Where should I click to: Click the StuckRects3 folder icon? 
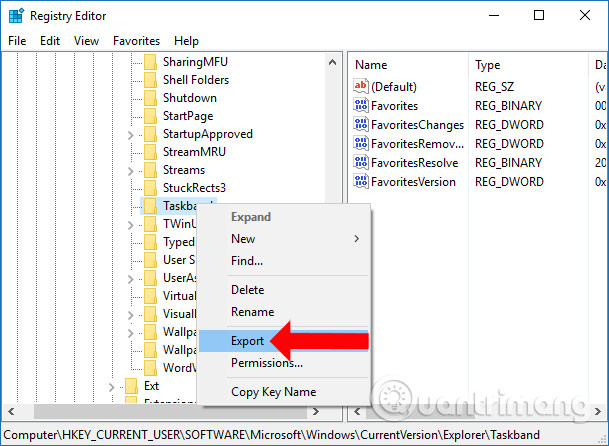click(x=150, y=188)
